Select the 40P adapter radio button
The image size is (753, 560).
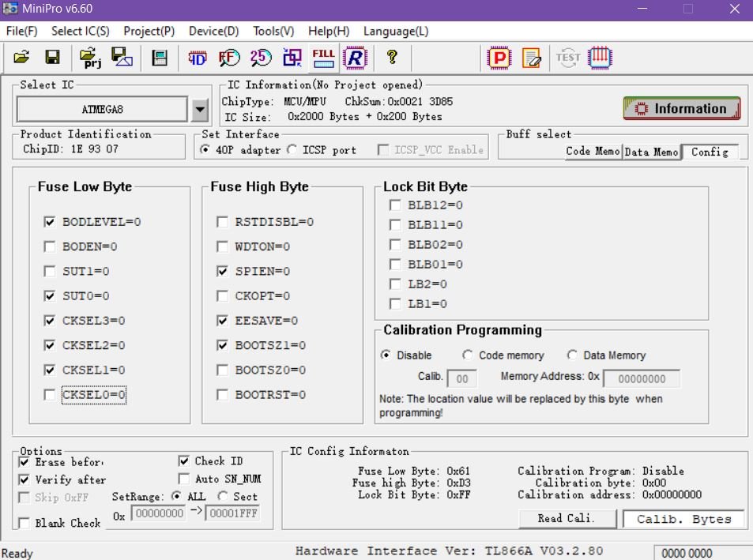click(205, 150)
